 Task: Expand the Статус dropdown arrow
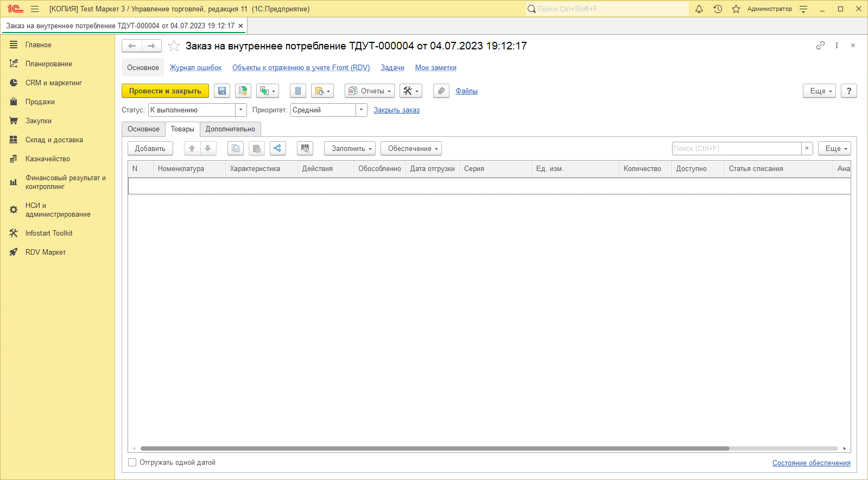point(241,110)
